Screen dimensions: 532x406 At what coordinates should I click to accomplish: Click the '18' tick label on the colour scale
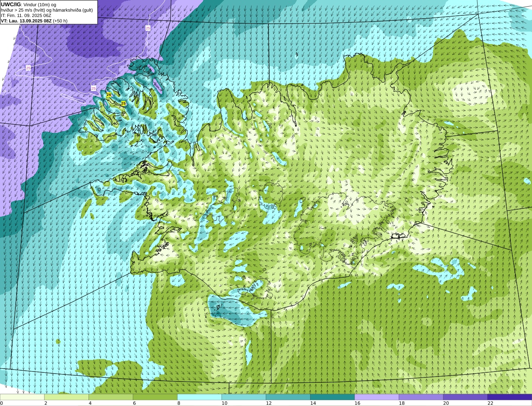(401, 403)
